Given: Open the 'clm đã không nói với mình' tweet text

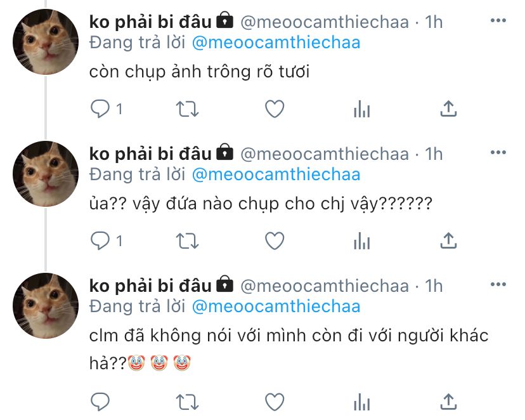Looking at the screenshot, I should coord(288,350).
